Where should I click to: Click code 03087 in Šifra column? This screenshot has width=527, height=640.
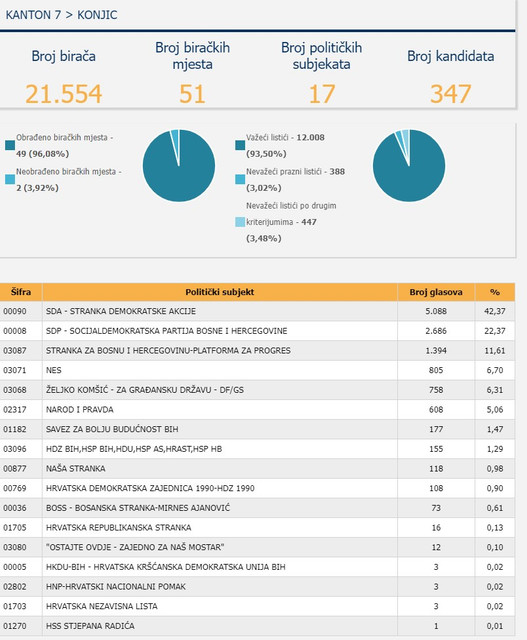coord(15,351)
